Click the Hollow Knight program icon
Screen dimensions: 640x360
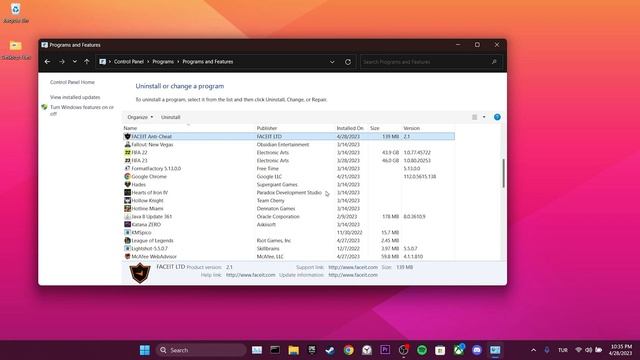[127, 200]
